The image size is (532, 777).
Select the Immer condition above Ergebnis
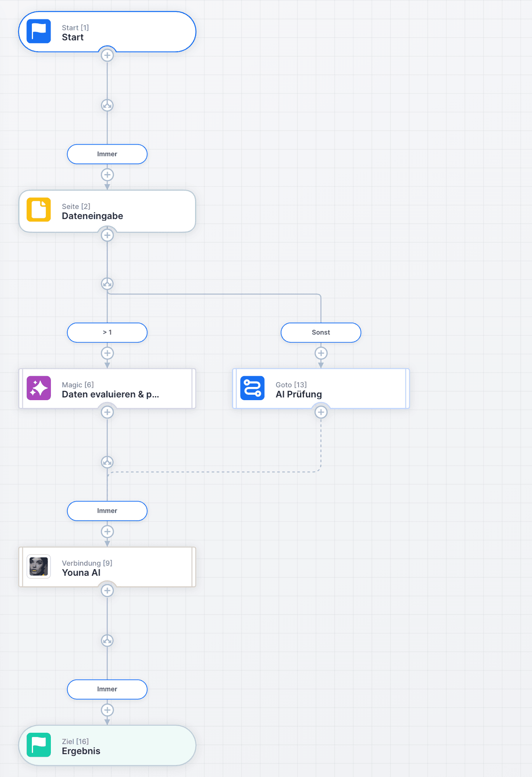[x=107, y=689]
